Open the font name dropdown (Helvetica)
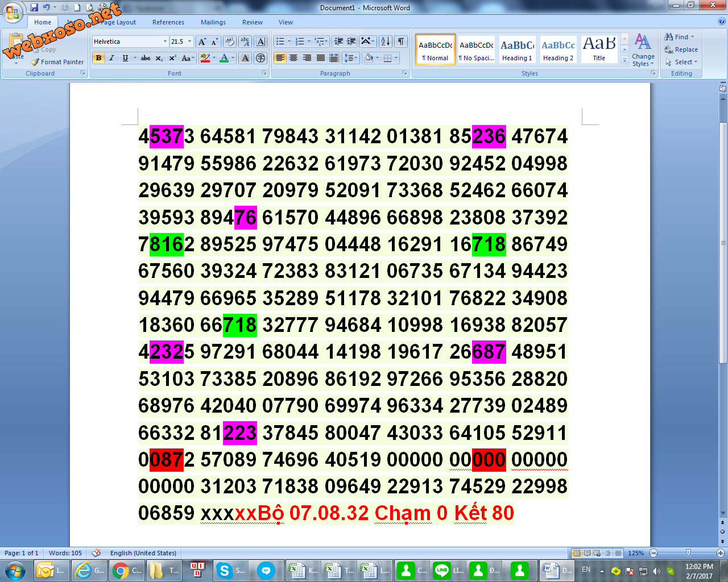Viewport: 728px width, 582px height. coord(165,41)
